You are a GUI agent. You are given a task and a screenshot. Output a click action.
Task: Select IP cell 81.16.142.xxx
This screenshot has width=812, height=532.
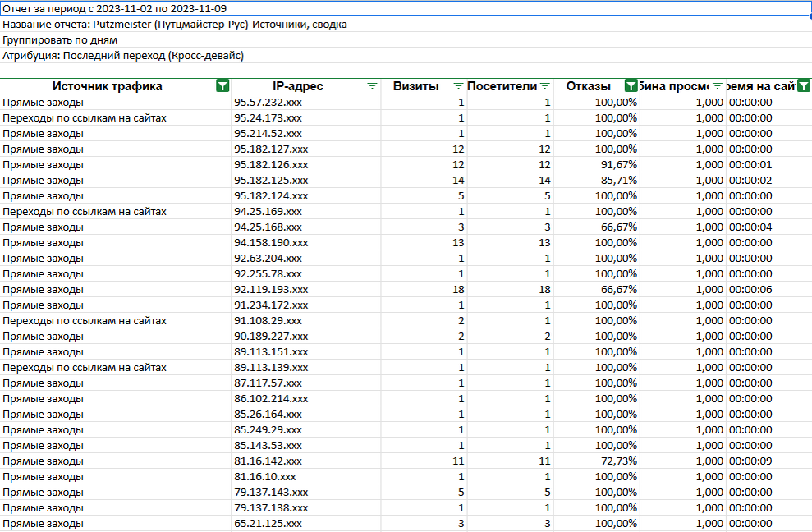pos(306,461)
